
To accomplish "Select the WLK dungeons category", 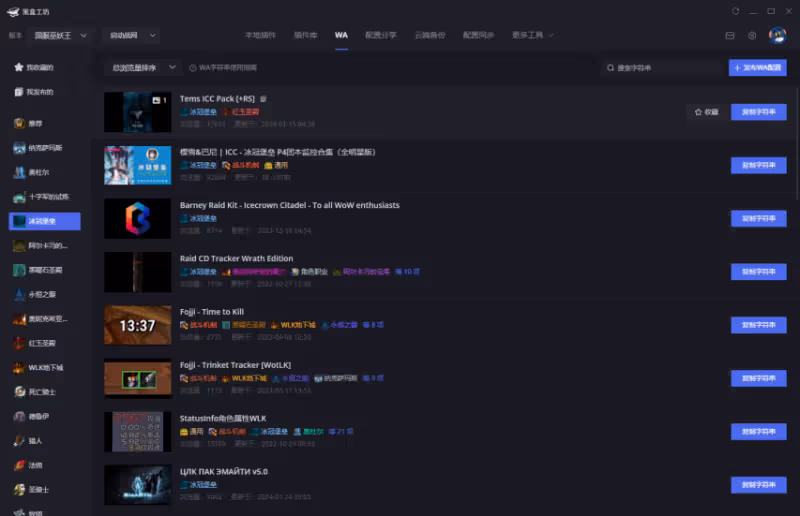I will (x=39, y=367).
